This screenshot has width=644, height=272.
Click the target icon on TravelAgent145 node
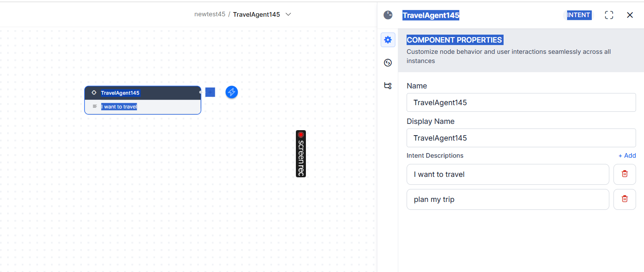click(94, 93)
